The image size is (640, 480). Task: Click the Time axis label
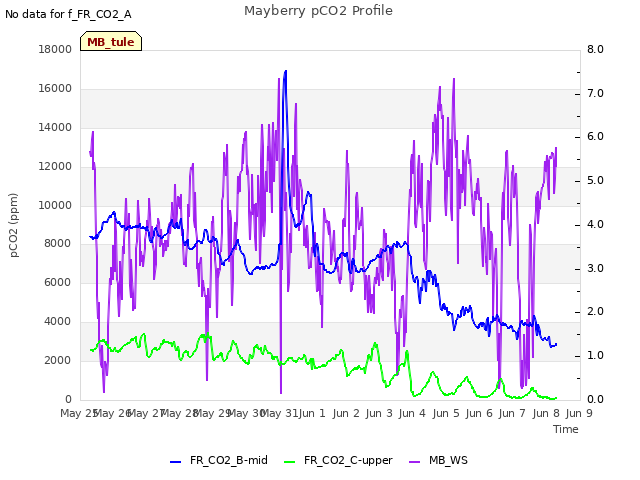[566, 429]
